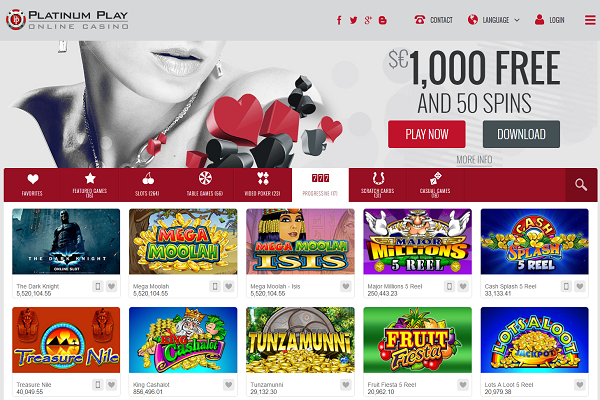The image size is (600, 400).
Task: Open the Facebook social icon
Action: click(x=339, y=20)
